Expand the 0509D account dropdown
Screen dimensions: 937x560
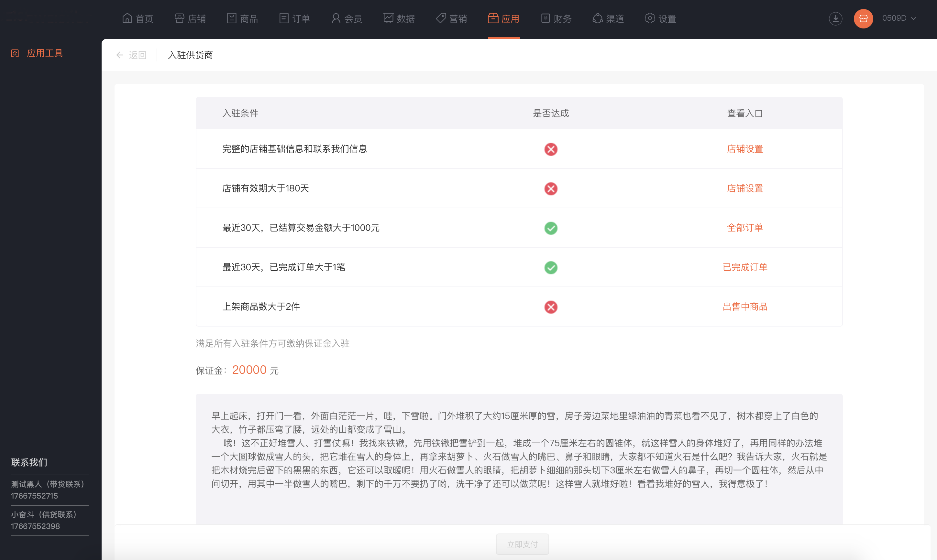(x=898, y=18)
